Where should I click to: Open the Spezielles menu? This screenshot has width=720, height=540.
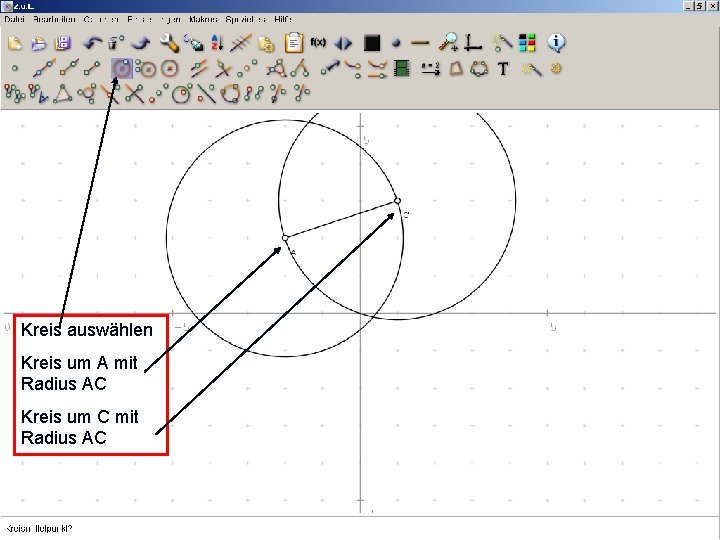tap(246, 19)
